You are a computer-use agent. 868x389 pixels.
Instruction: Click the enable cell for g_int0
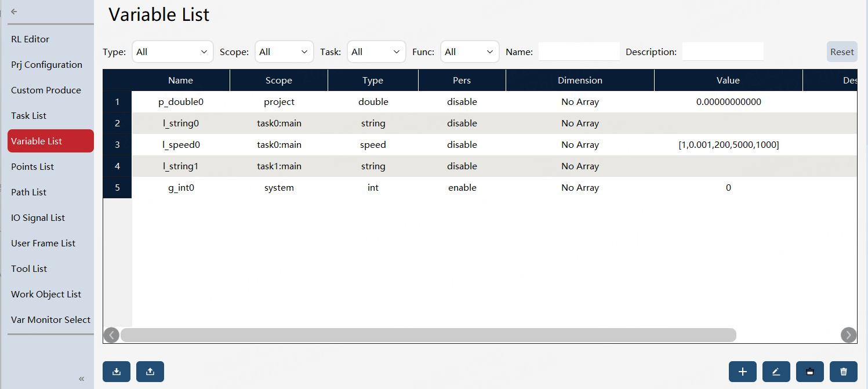(x=462, y=188)
